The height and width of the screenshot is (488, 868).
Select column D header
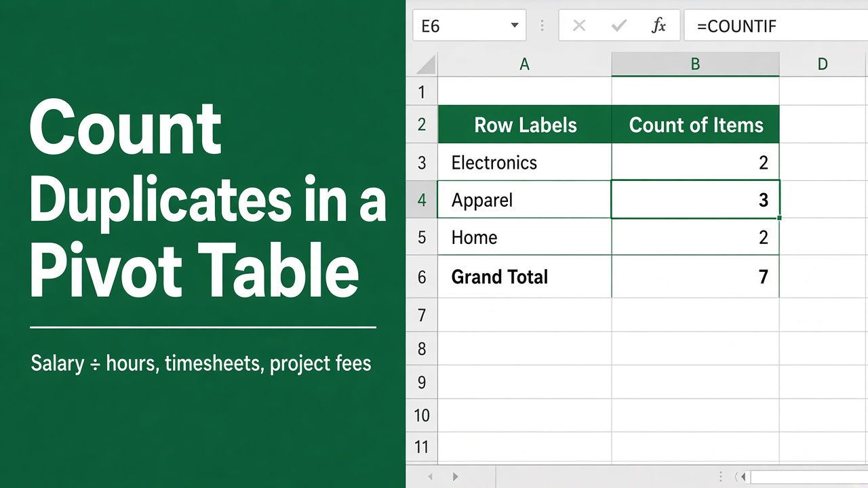823,64
